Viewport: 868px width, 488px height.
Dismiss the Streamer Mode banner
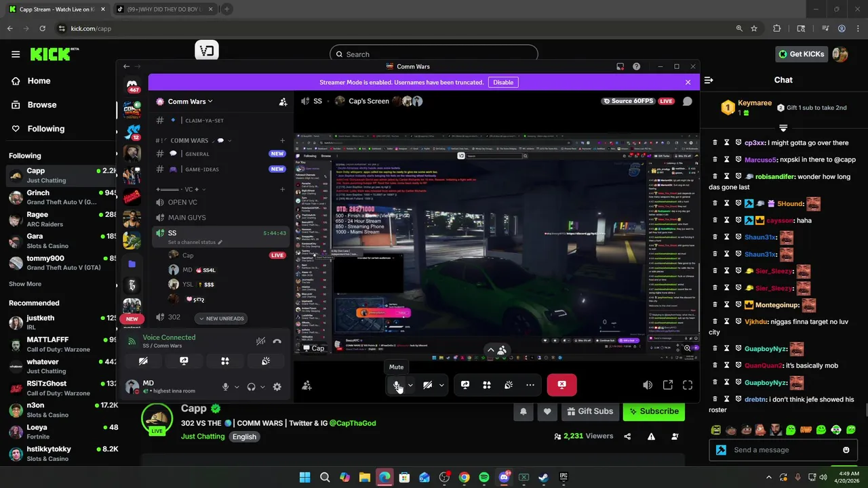coord(688,82)
